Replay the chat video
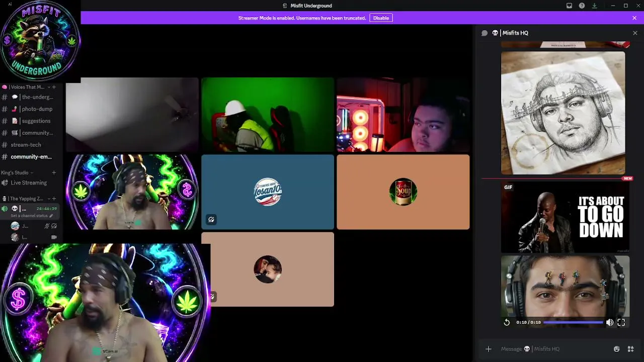 [507, 322]
